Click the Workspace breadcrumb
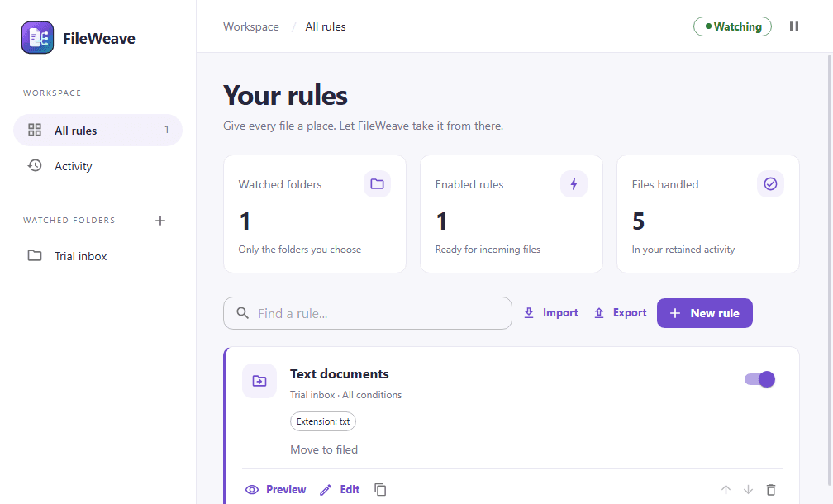Image resolution: width=833 pixels, height=504 pixels. coord(250,26)
